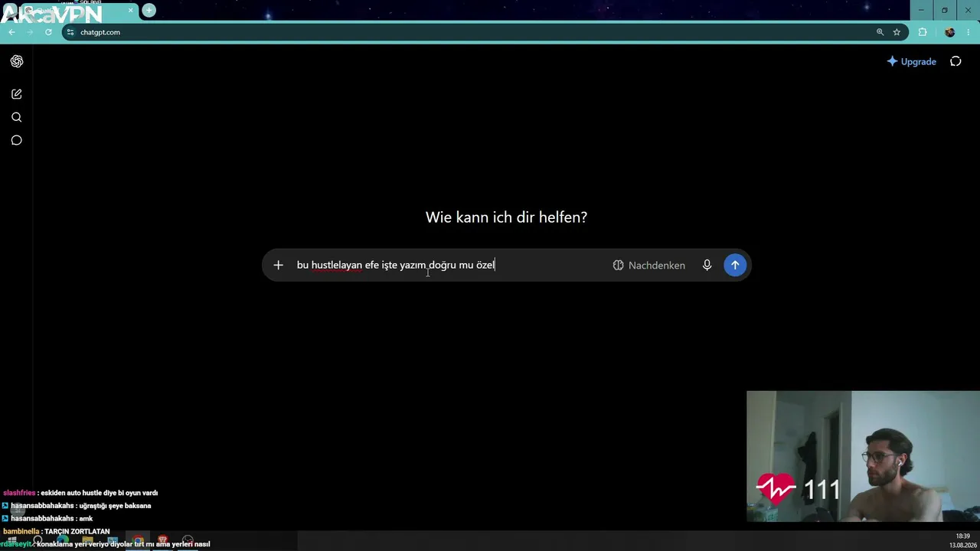Screen dimensions: 980x551
Task: Bookmark this page with the star icon
Action: tap(897, 32)
